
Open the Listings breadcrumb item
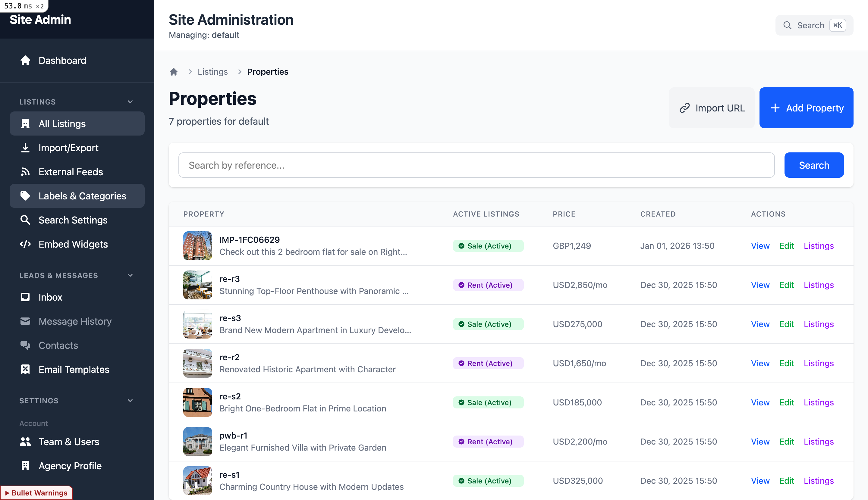[x=212, y=71]
